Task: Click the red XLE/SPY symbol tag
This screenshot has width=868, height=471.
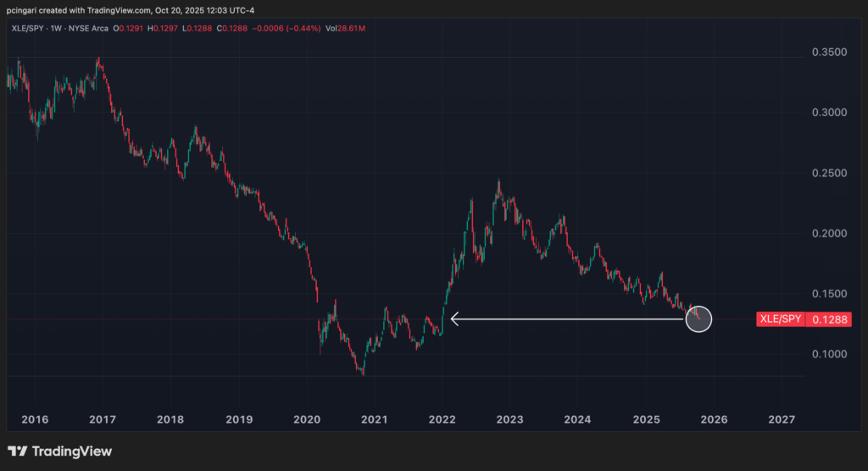Action: coord(779,319)
